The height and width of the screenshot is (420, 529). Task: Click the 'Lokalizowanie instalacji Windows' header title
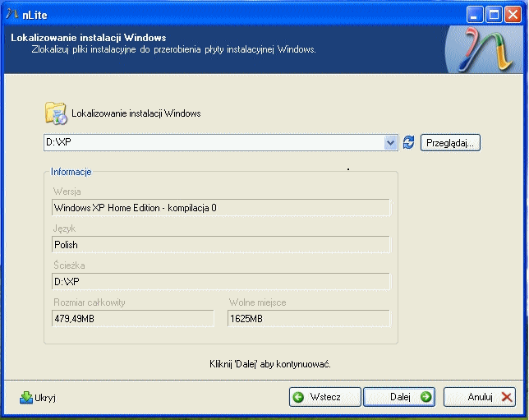pyautogui.click(x=89, y=38)
